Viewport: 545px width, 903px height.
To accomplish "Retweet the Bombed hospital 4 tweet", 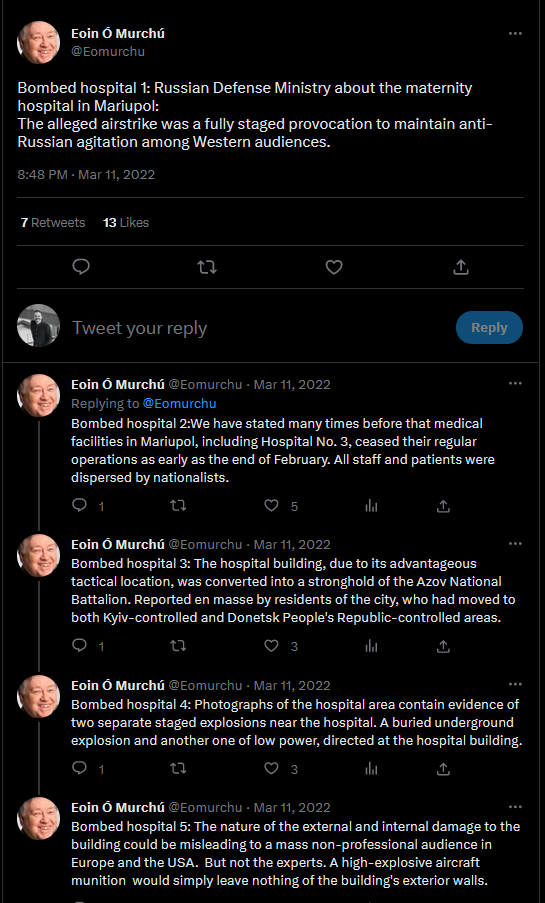I will pyautogui.click(x=178, y=768).
